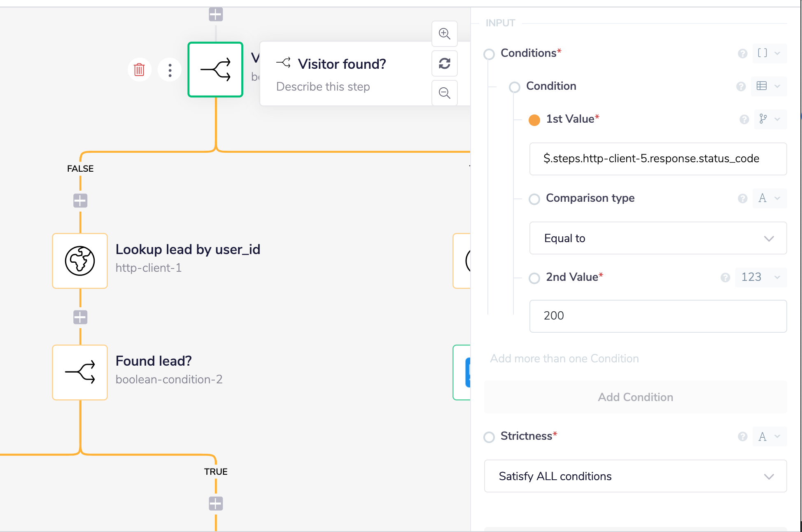The image size is (802, 532).
Task: Toggle the Condition radio button on
Action: tap(513, 86)
